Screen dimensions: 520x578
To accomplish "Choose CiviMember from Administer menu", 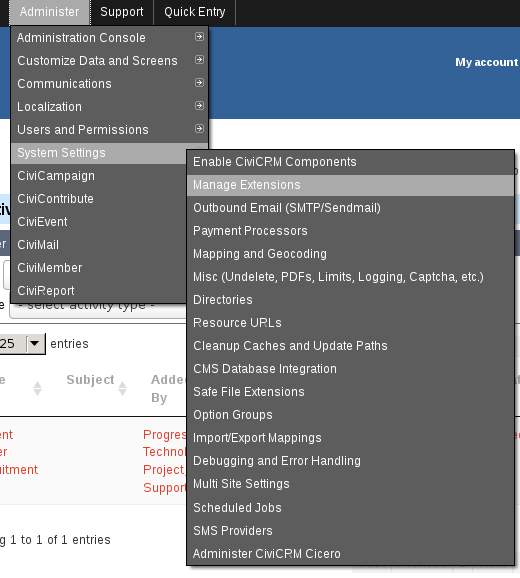I will tap(99, 268).
